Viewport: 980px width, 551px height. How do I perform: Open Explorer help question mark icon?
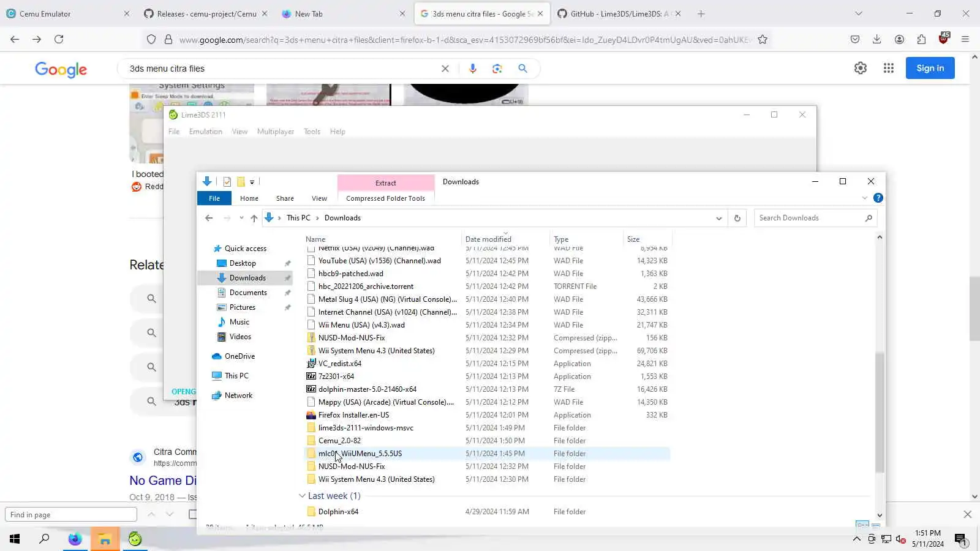point(878,198)
